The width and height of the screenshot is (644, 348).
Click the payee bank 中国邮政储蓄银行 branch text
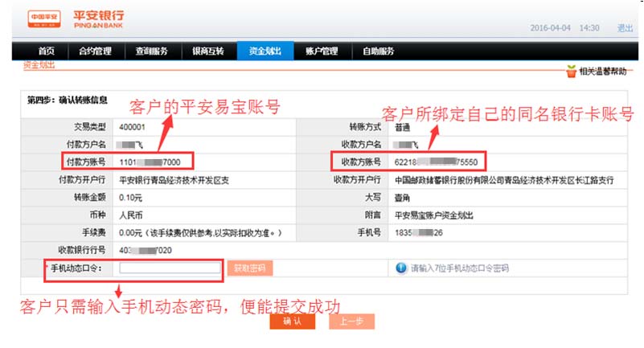(x=504, y=180)
